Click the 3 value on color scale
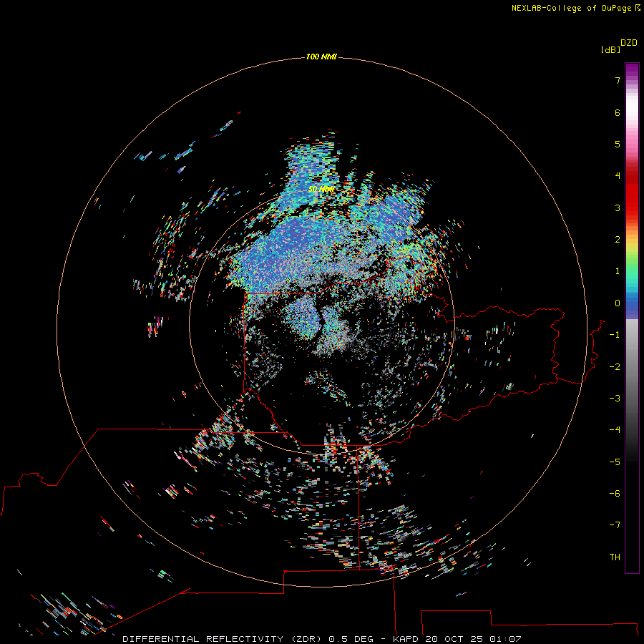The image size is (644, 644). click(618, 208)
